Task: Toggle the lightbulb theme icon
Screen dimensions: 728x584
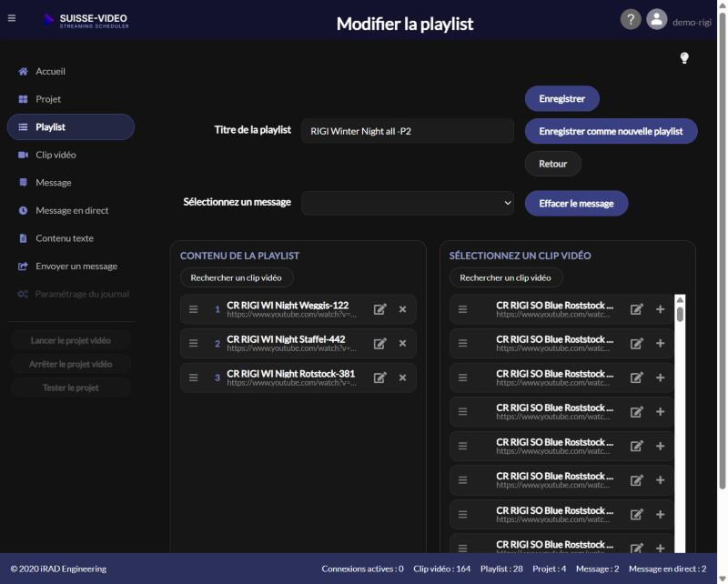Action: 684,58
